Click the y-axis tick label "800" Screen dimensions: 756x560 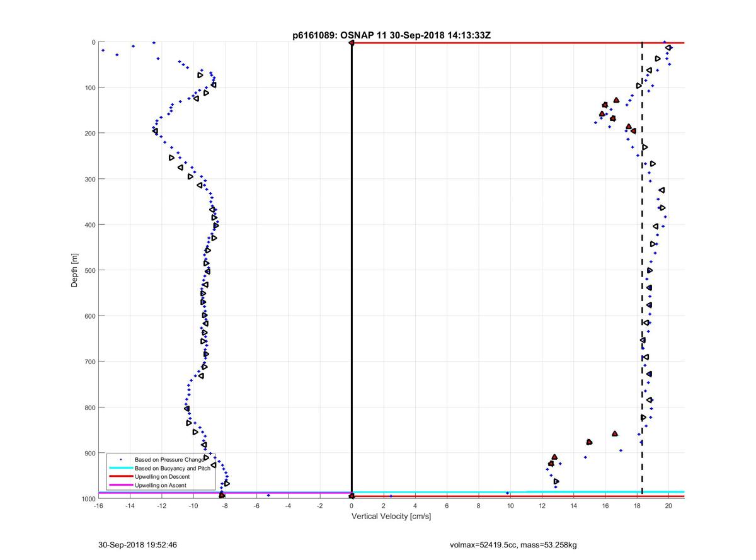(x=89, y=407)
